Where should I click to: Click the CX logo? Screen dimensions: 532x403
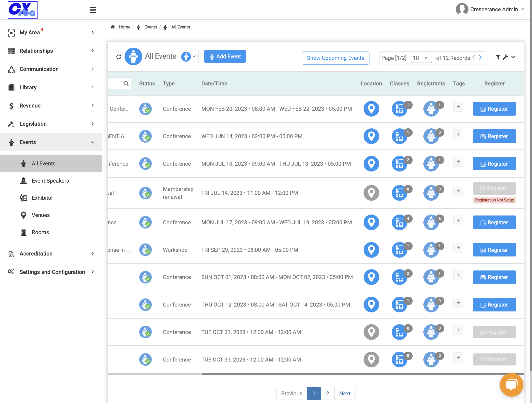click(x=23, y=10)
